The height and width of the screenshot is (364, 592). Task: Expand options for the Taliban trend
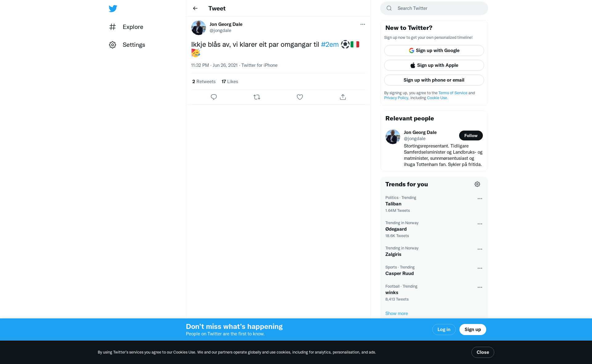[x=480, y=199]
